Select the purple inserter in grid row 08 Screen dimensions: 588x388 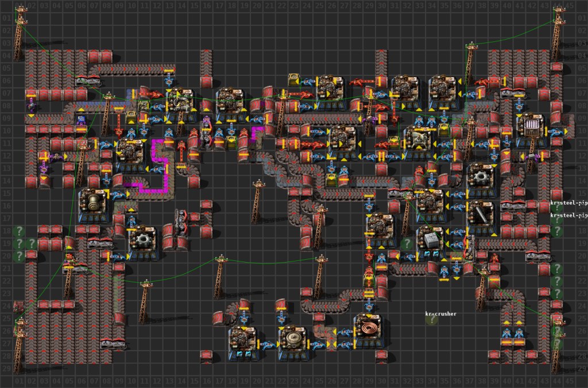[x=31, y=106]
